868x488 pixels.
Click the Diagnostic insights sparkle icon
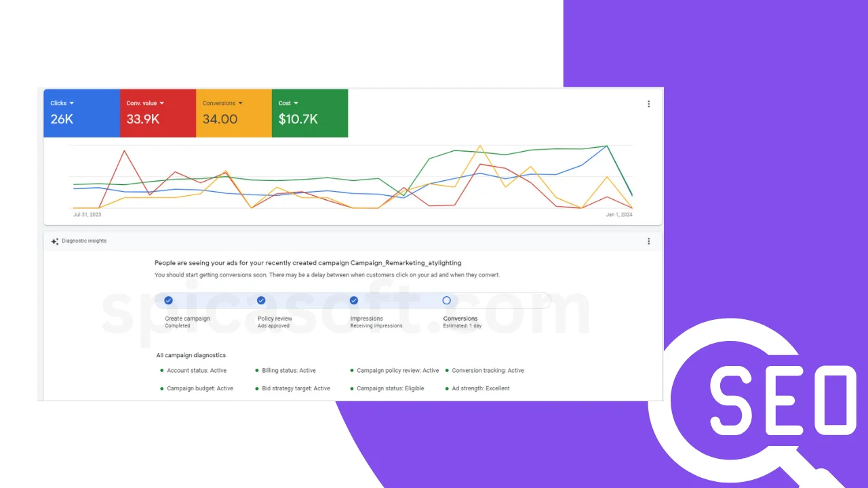(54, 241)
